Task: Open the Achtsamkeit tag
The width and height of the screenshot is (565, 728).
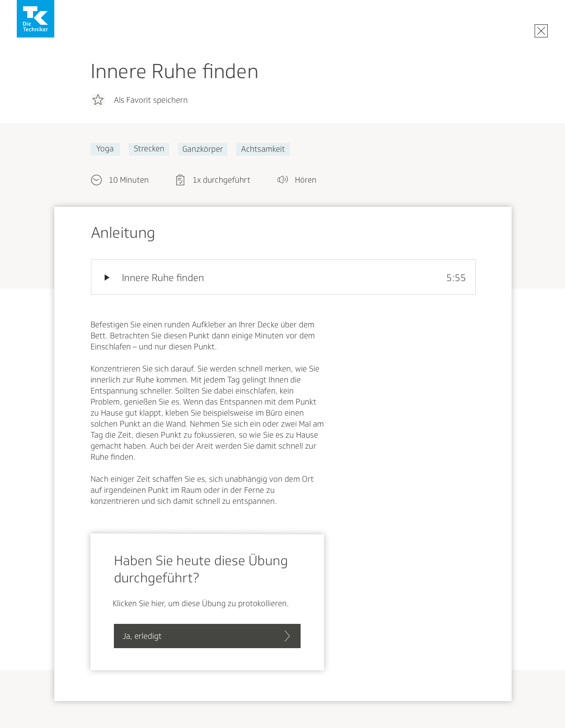Action: tap(263, 149)
